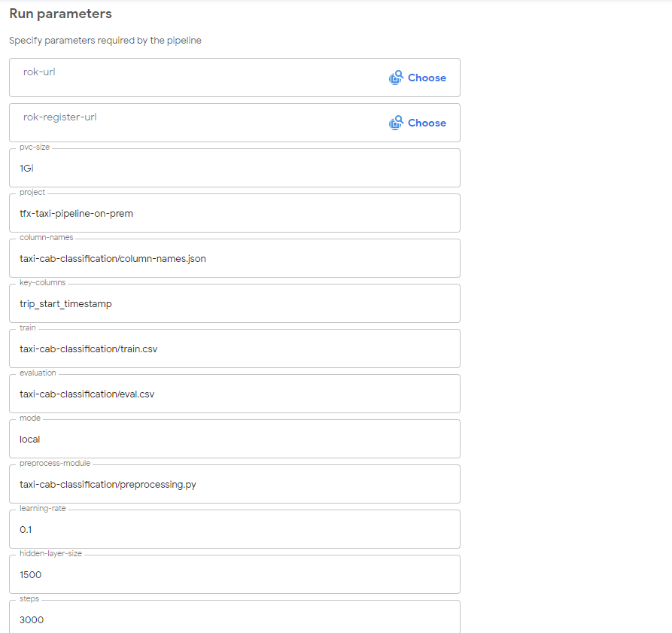Image resolution: width=672 pixels, height=633 pixels.
Task: Edit the hidden-layer-size field showing 1500
Action: click(x=235, y=574)
